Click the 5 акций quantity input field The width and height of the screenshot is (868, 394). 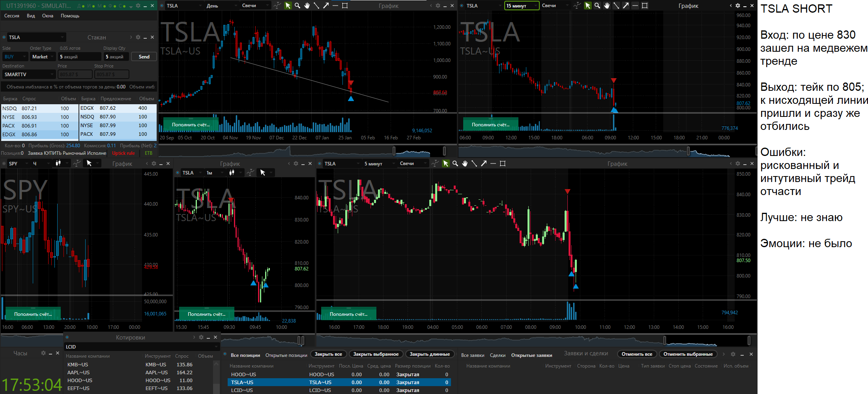[80, 57]
